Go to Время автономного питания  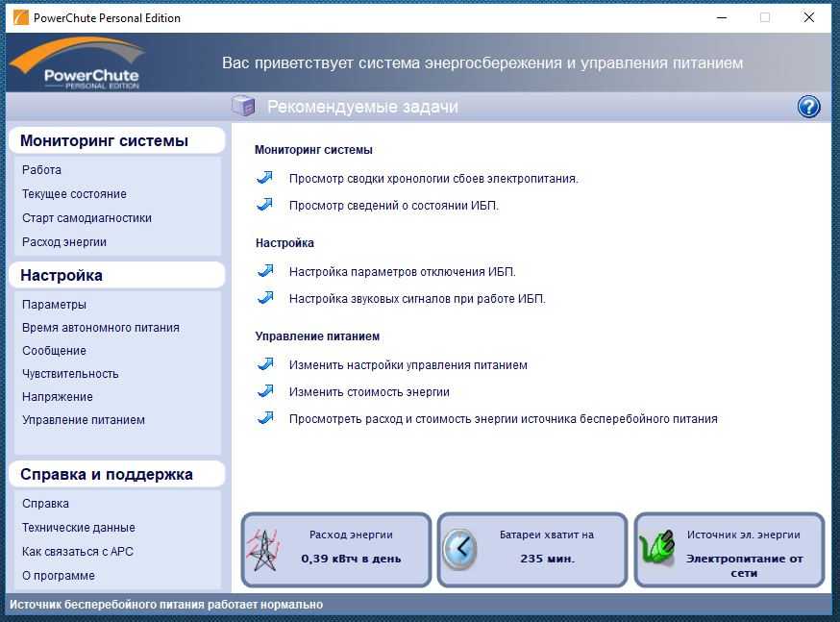tap(100, 328)
